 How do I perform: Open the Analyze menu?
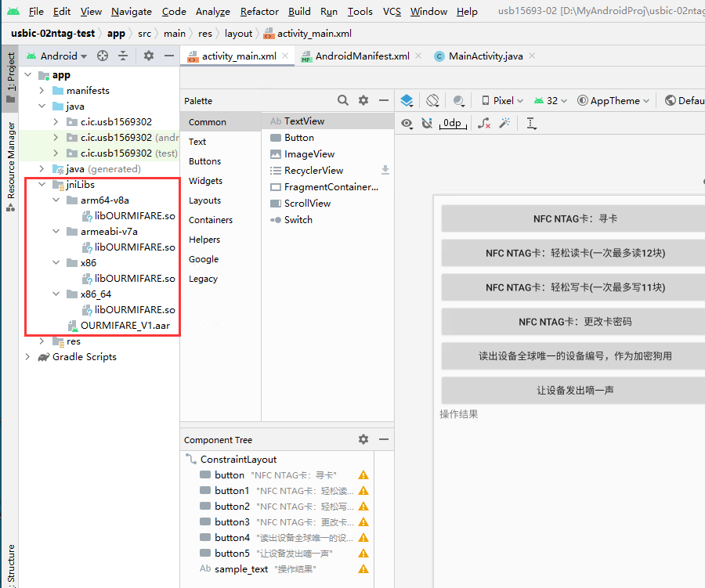pyautogui.click(x=212, y=11)
